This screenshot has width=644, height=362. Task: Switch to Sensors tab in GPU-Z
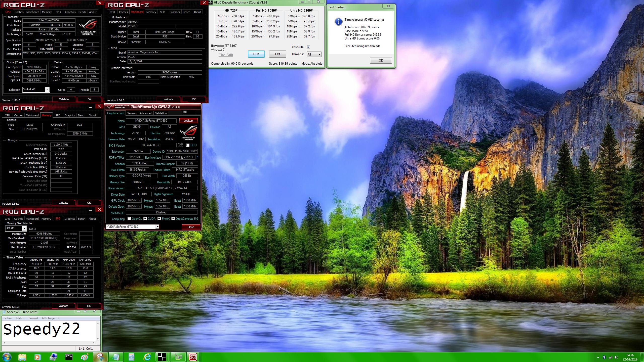click(x=132, y=113)
